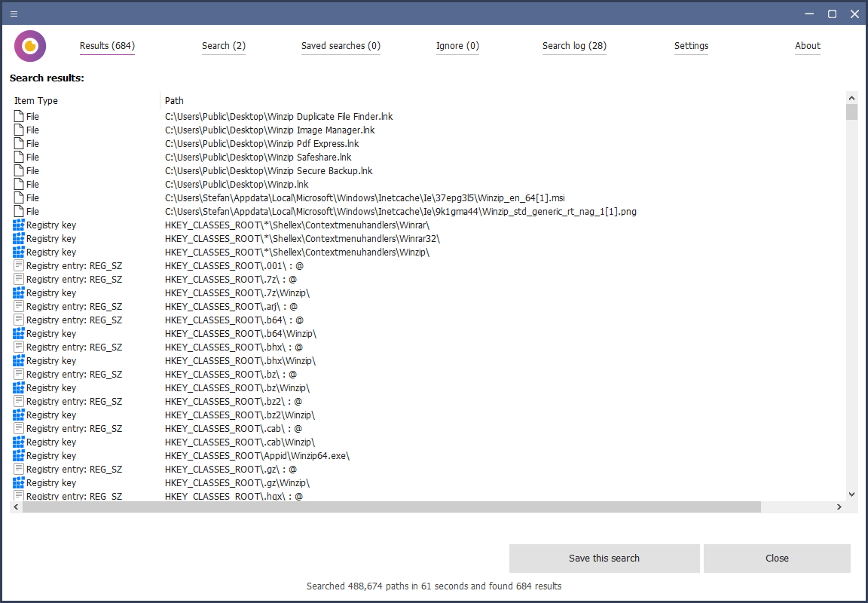The height and width of the screenshot is (603, 868).
Task: Go to the Saved searches (0) tab
Action: (x=341, y=46)
